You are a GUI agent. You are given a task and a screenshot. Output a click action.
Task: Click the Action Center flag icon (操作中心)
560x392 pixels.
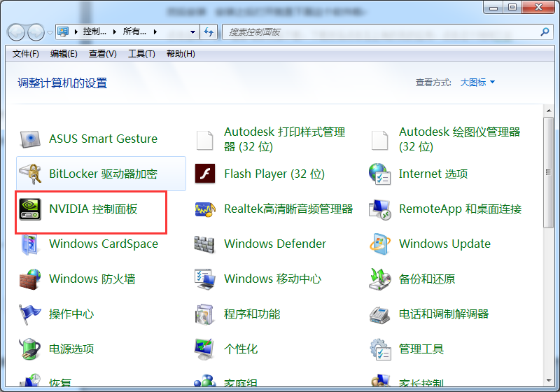pyautogui.click(x=30, y=314)
